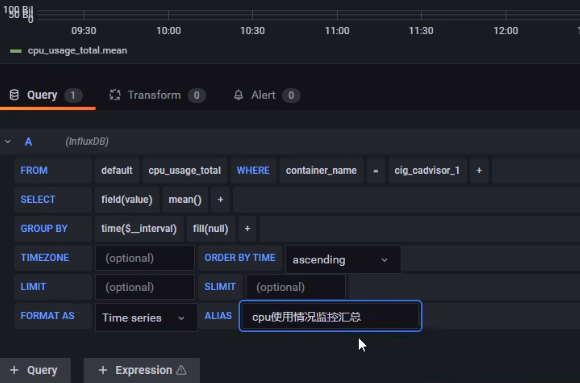Click into the ALIAS text field
The image size is (580, 383).
pyautogui.click(x=330, y=316)
